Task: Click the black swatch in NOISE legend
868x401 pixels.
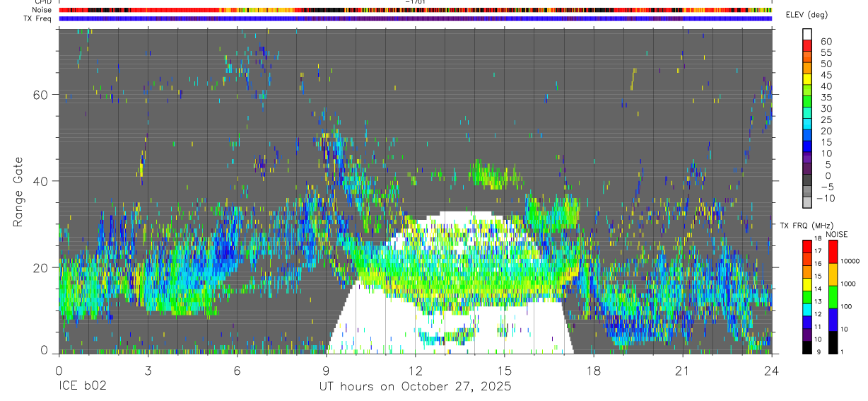Action: tap(833, 342)
